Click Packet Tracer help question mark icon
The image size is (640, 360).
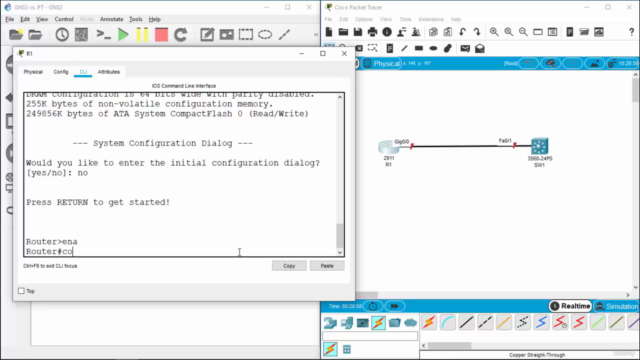pyautogui.click(x=631, y=32)
